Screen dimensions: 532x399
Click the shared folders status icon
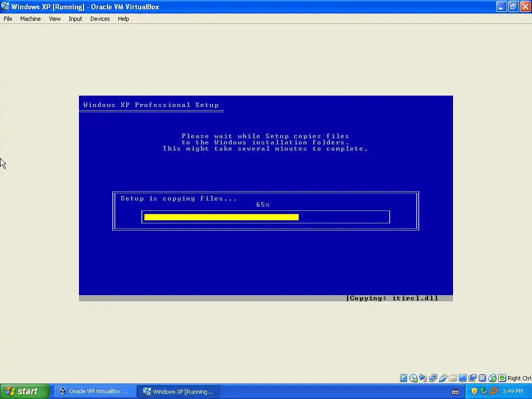(x=453, y=378)
